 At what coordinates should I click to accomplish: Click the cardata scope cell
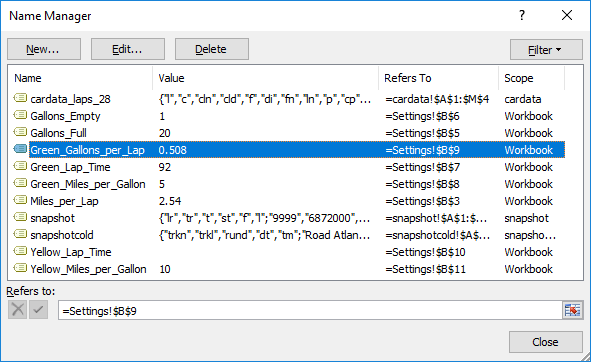coord(523,99)
